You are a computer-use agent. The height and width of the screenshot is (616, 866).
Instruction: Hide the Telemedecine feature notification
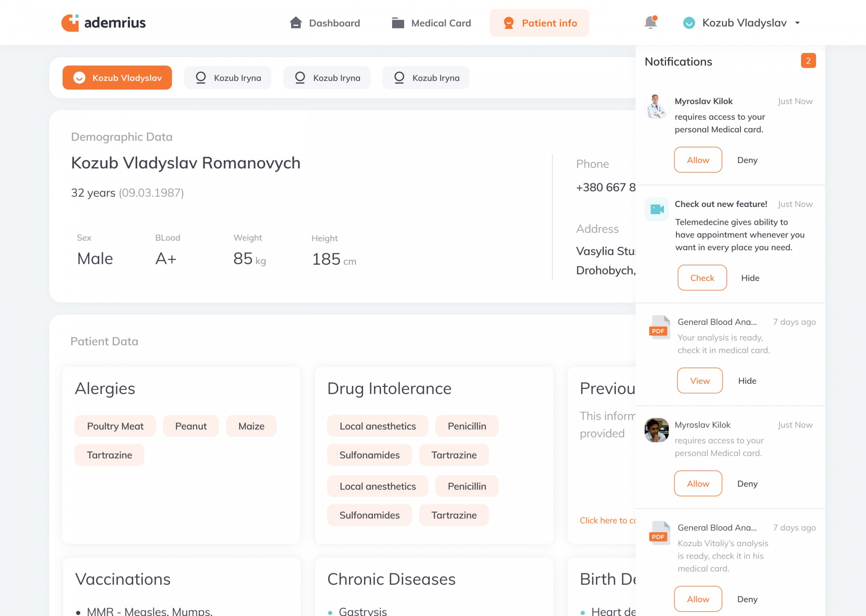tap(750, 278)
